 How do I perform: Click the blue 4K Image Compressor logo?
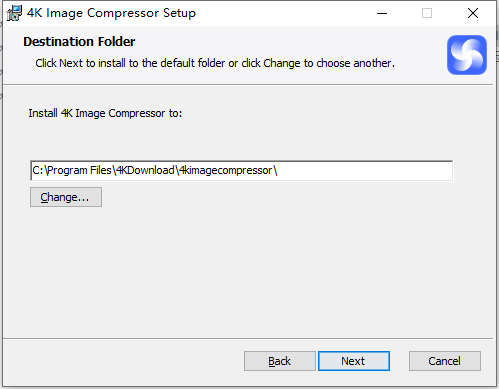click(x=467, y=55)
